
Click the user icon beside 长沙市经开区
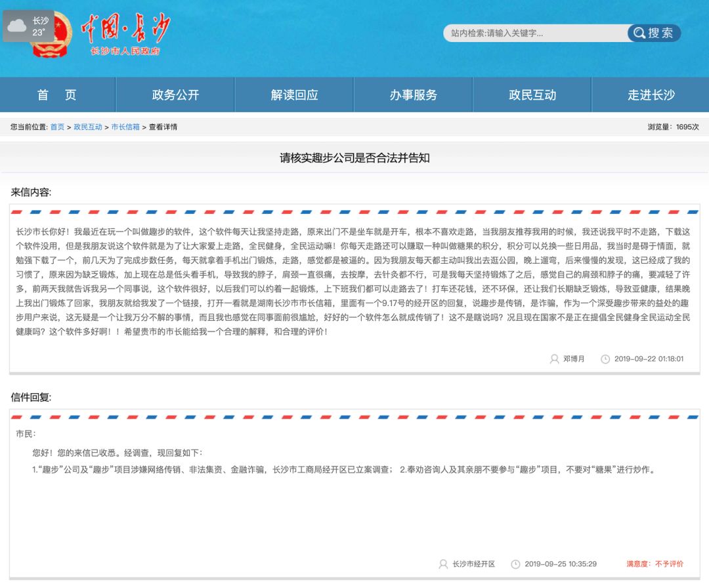pos(443,564)
